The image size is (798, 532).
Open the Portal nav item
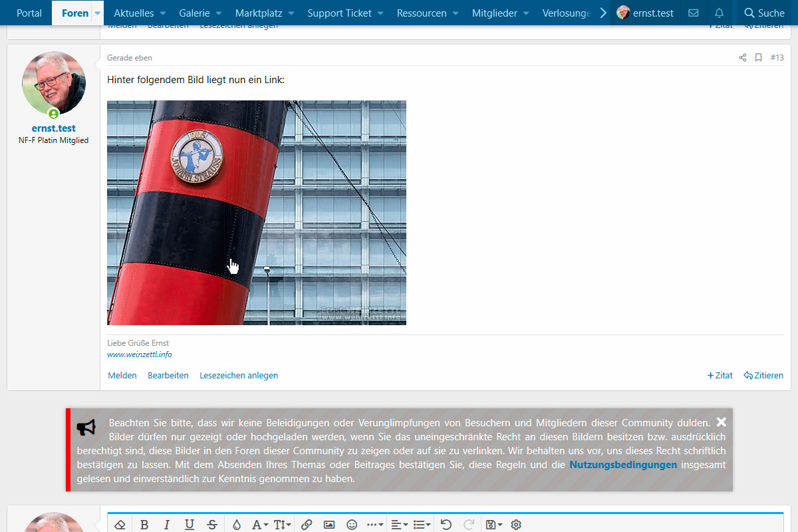[x=29, y=13]
